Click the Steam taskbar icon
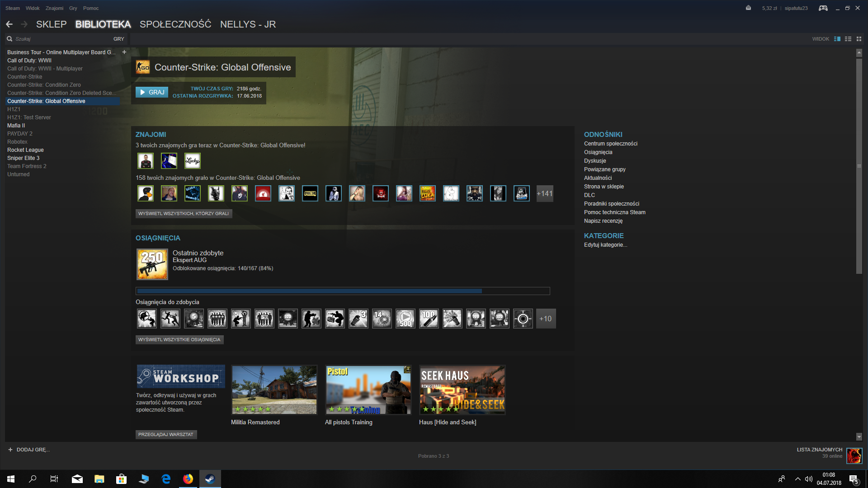868x488 pixels. point(210,479)
